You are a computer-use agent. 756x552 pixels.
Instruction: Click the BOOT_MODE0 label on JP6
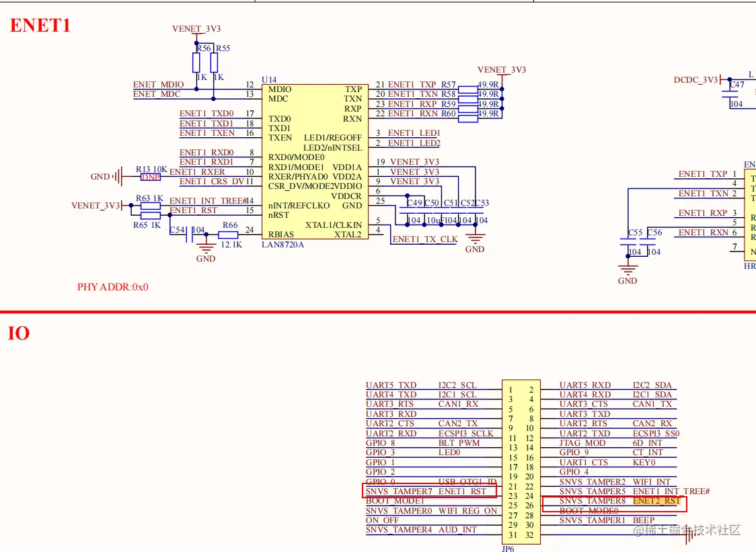point(589,510)
